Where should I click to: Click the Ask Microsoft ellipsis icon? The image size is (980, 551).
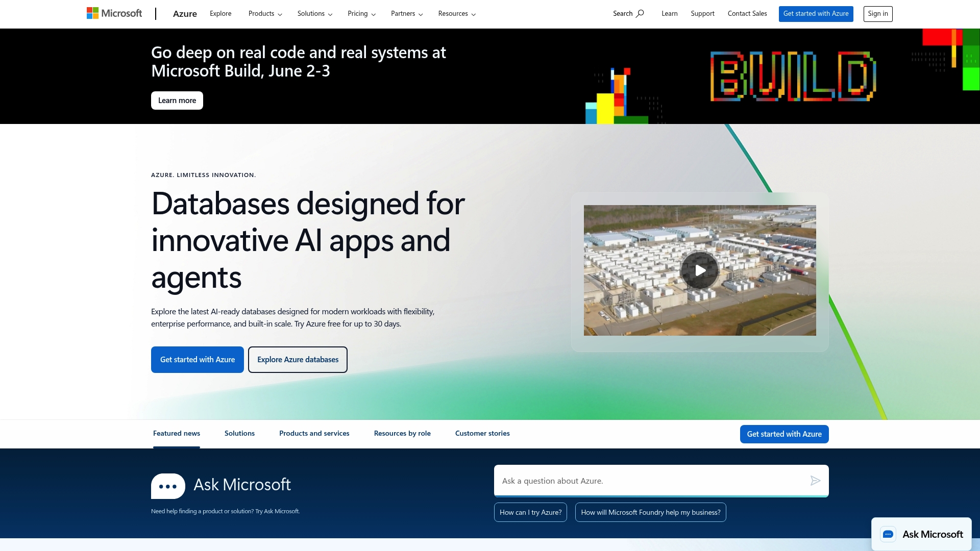(x=167, y=486)
